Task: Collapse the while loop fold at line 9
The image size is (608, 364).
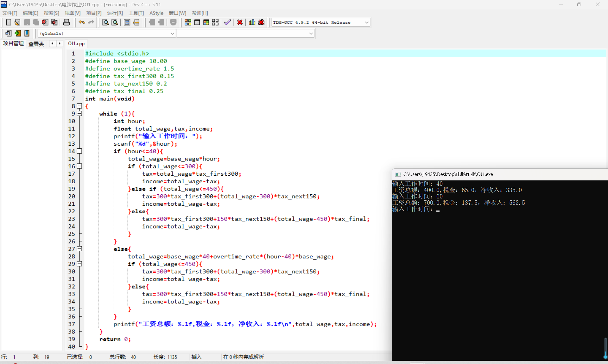Action: point(79,113)
